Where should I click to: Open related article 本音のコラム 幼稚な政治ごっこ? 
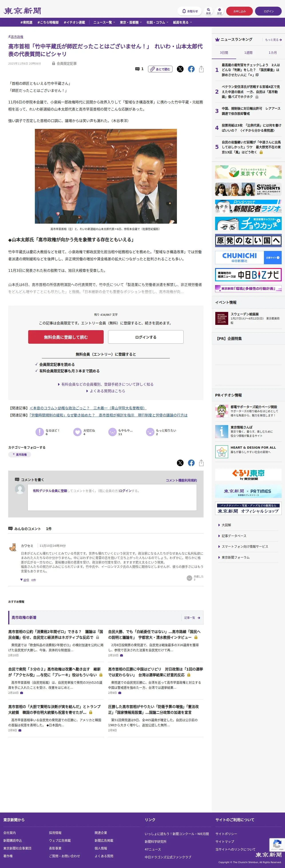[88, 408]
